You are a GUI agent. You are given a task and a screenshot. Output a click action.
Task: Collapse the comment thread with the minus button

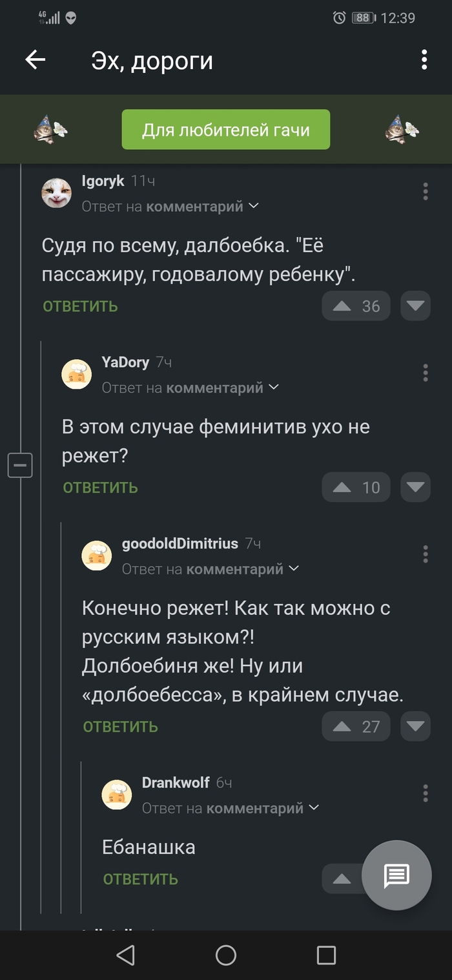[x=20, y=465]
